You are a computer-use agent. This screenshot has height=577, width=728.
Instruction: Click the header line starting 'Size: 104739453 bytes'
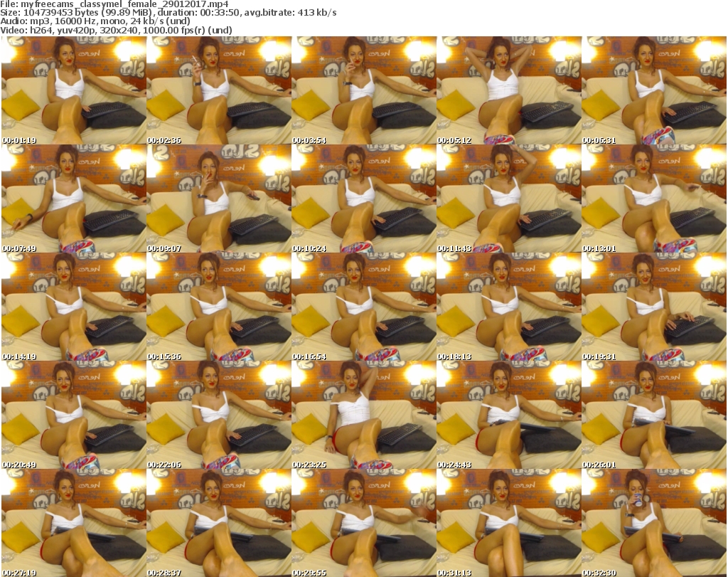pyautogui.click(x=168, y=13)
